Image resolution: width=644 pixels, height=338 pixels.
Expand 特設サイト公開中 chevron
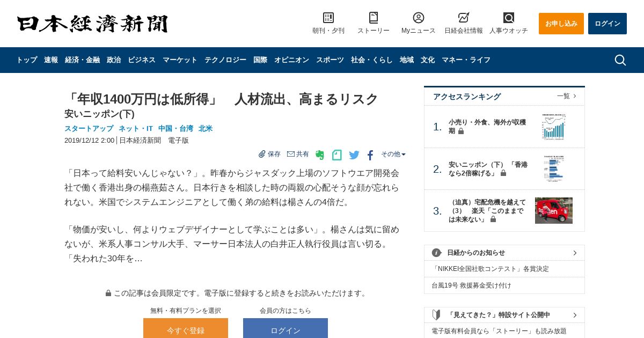pos(575,315)
